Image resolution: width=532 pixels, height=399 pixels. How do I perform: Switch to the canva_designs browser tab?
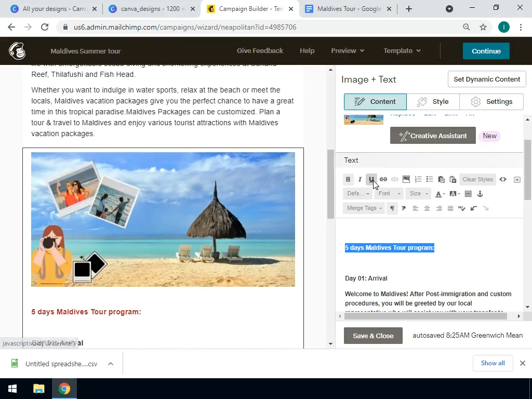point(152,9)
